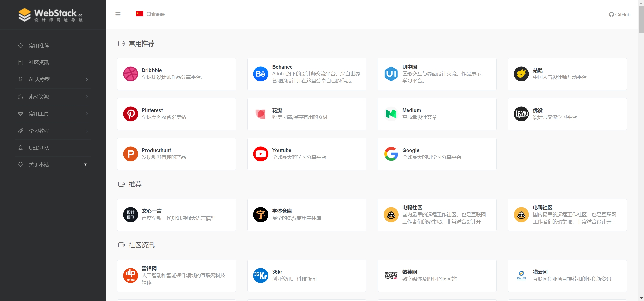The image size is (644, 301).
Task: Click the Medium green M icon
Action: coord(391,114)
